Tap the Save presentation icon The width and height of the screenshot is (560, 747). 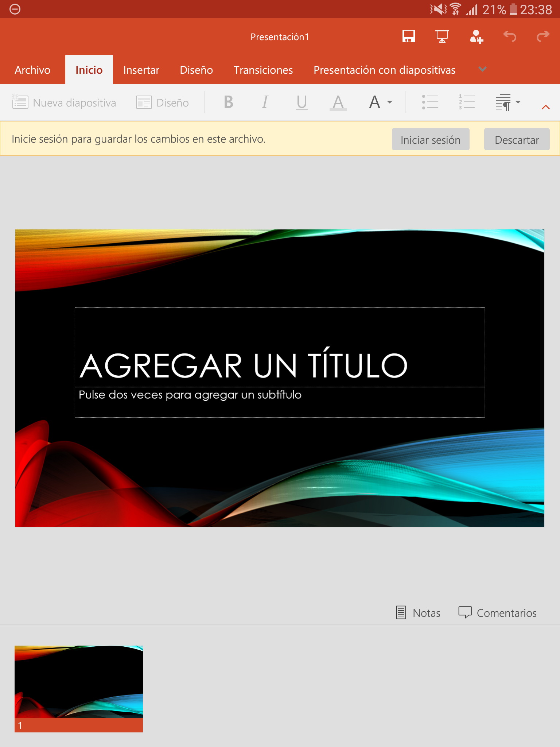pos(408,36)
